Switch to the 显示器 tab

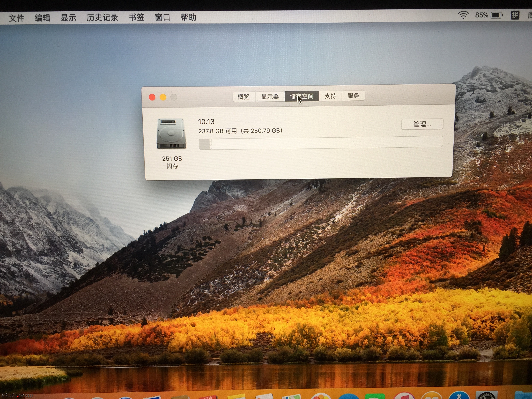click(x=270, y=96)
